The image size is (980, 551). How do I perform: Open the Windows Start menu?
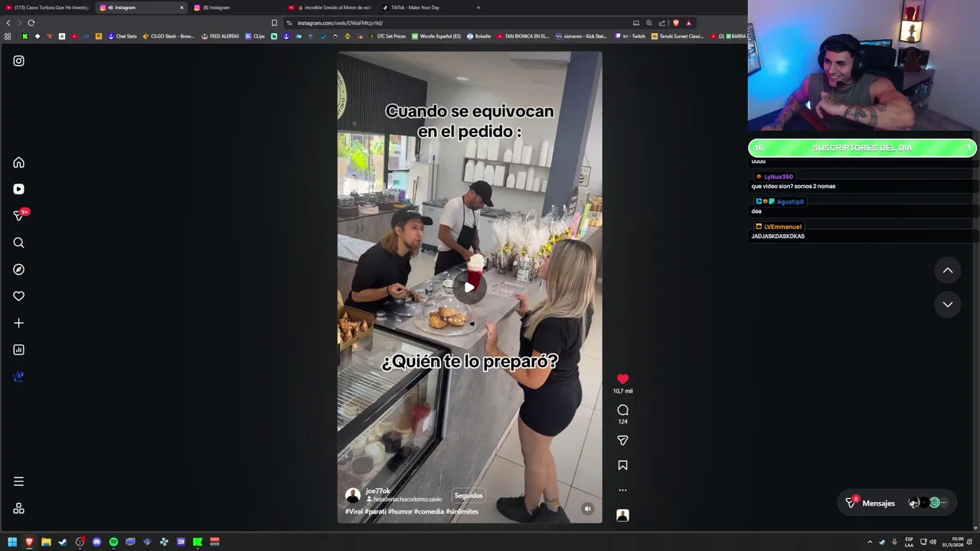12,542
